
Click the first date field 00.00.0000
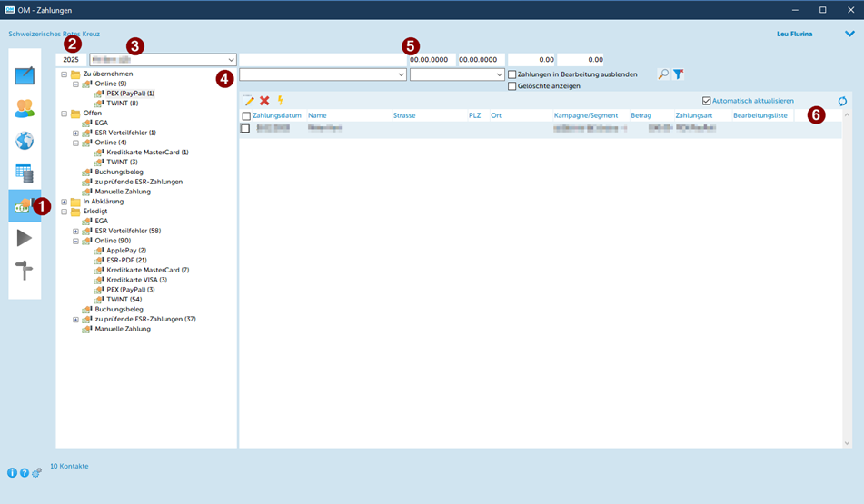[x=432, y=60]
